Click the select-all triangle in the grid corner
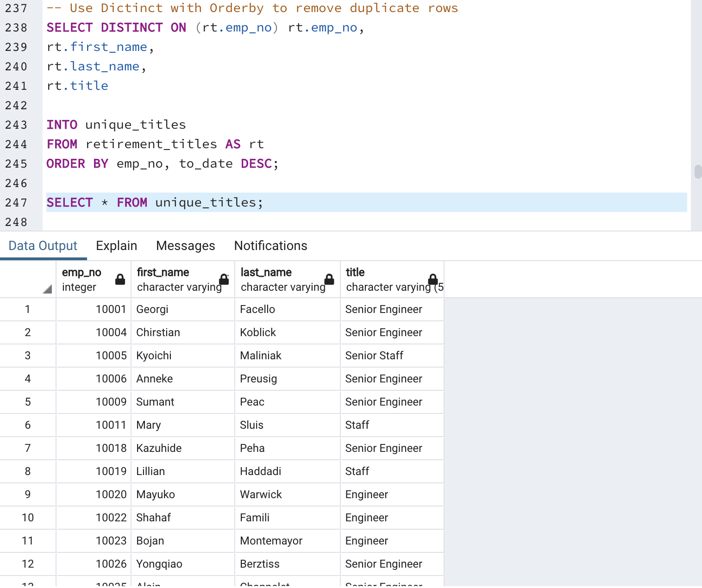 coord(46,288)
